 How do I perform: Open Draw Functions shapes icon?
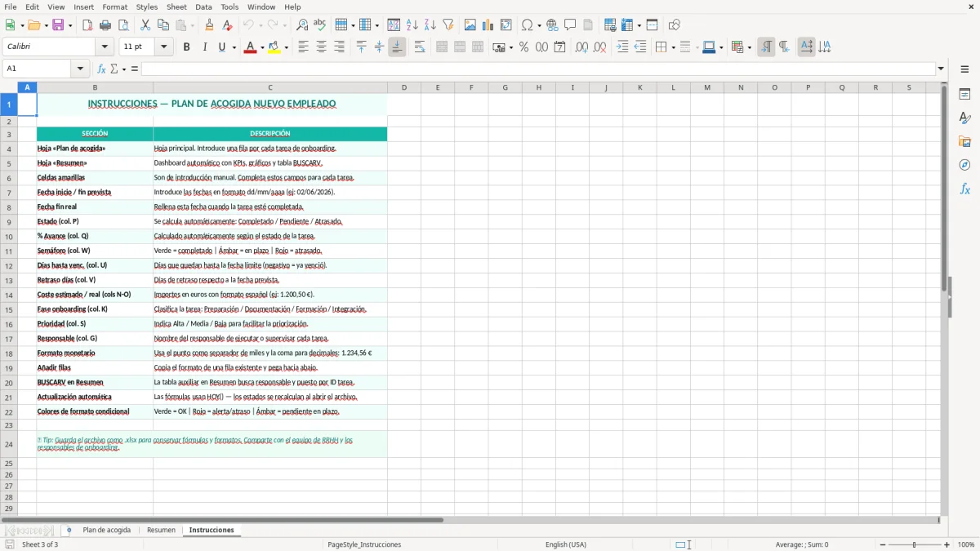(x=675, y=25)
